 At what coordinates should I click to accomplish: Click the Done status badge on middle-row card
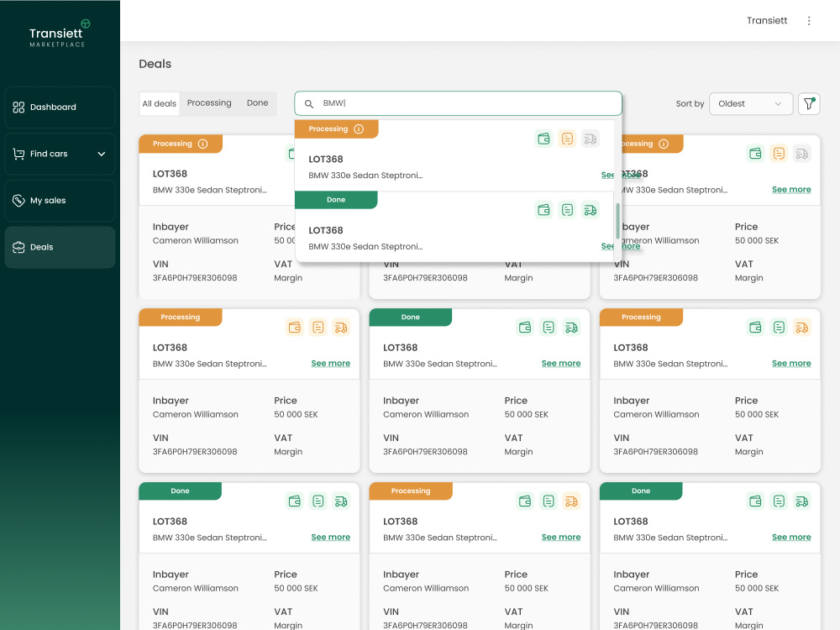[411, 318]
